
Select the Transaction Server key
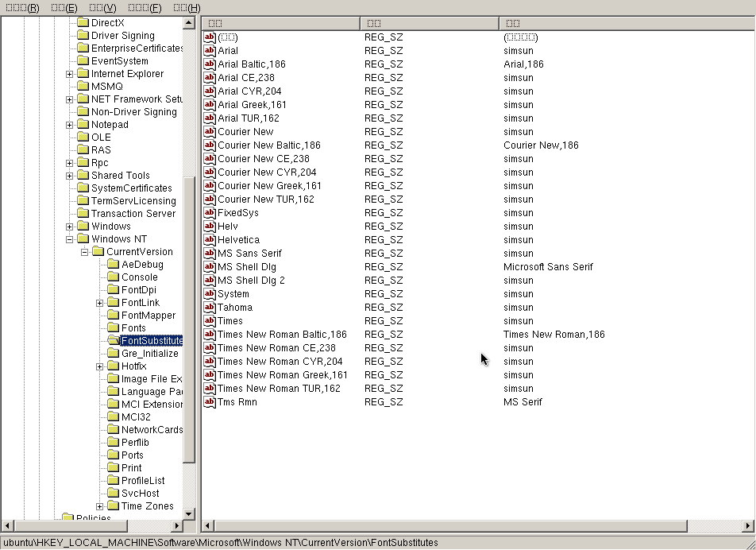click(x=133, y=213)
